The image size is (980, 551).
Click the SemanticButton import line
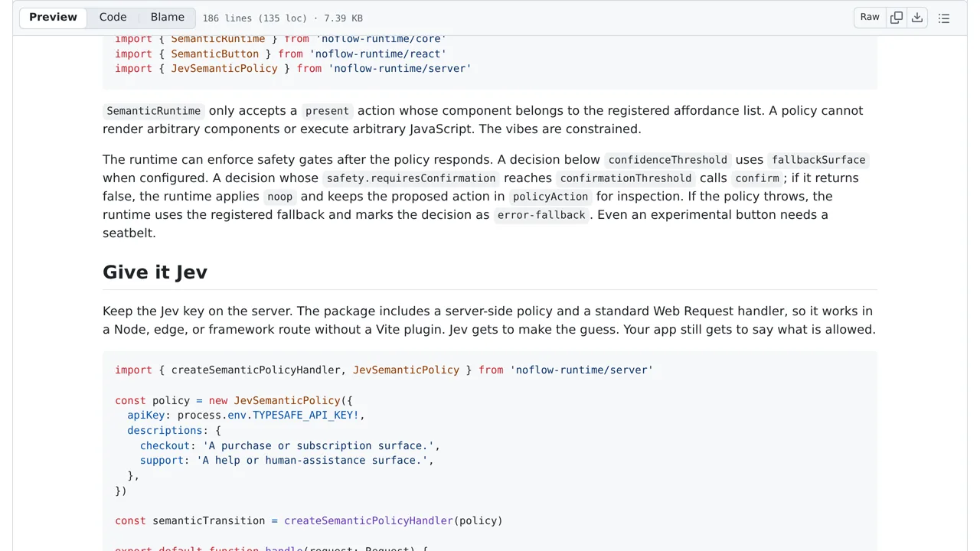point(281,54)
